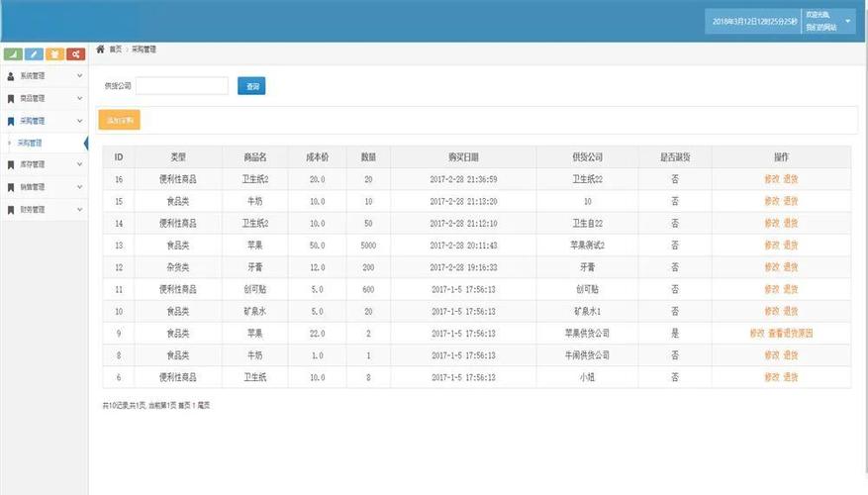Screen dimensions: 868x495
Task: Click the user icon beside 系统管理
Action: tap(11, 75)
